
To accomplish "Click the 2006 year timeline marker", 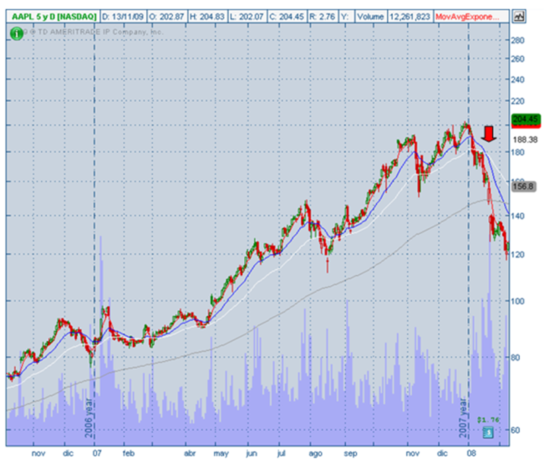I will coord(89,418).
